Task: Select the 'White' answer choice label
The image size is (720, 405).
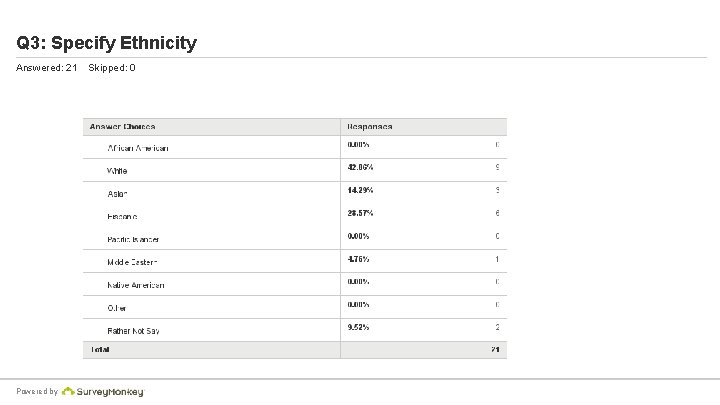Action: coord(118,171)
